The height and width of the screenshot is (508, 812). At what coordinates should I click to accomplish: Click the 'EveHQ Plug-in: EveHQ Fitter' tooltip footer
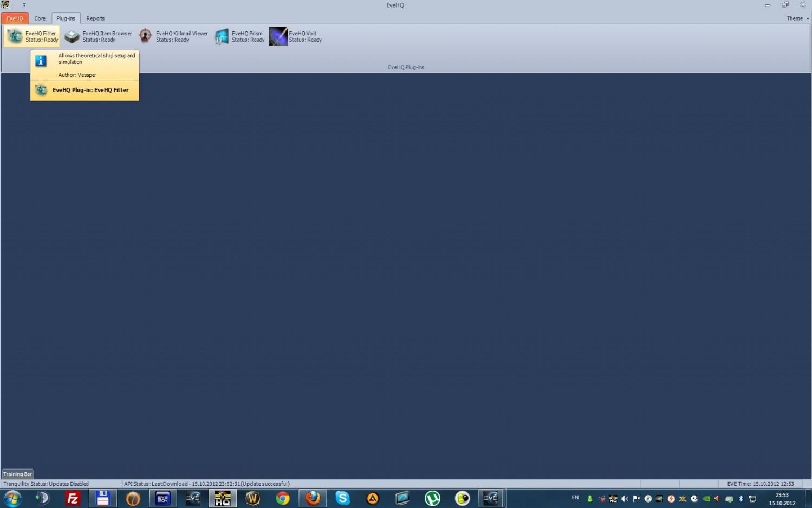[85, 90]
